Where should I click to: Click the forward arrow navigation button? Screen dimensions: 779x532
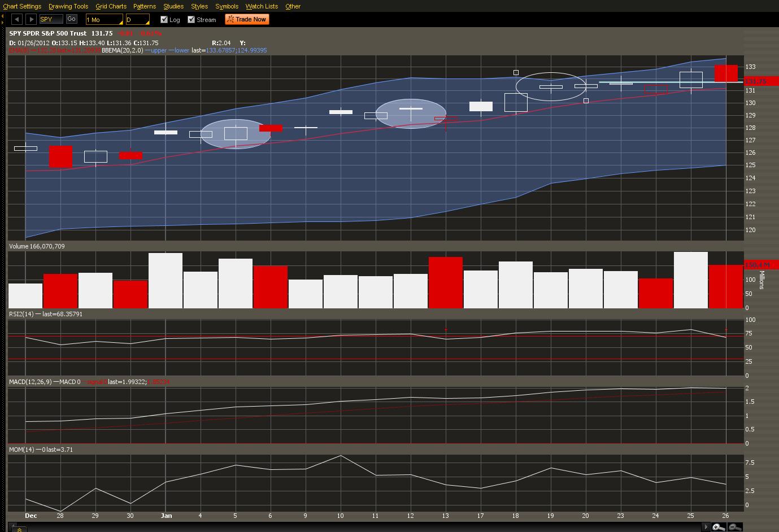pos(31,19)
